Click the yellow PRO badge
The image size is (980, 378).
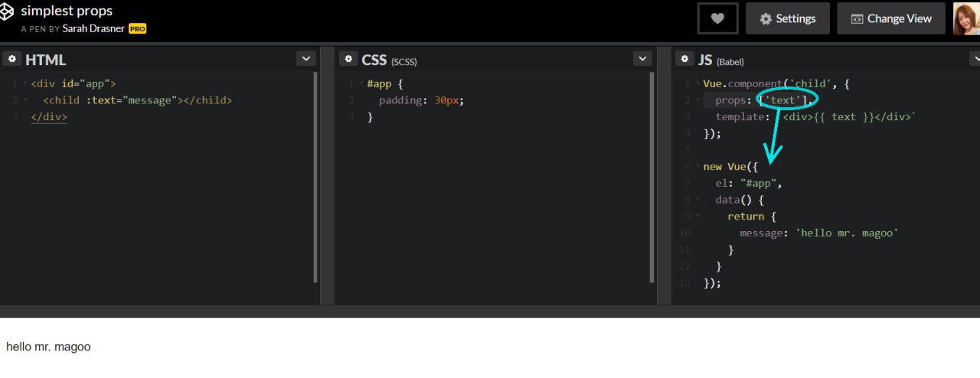pos(137,28)
